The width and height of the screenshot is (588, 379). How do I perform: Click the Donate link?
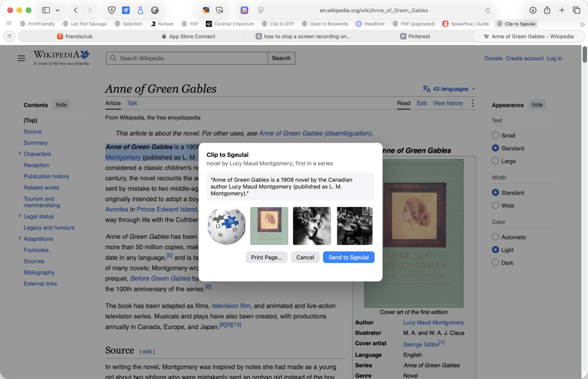pyautogui.click(x=493, y=58)
